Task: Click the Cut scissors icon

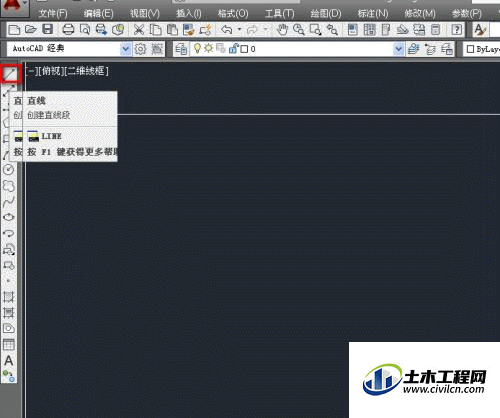Action: [139, 30]
